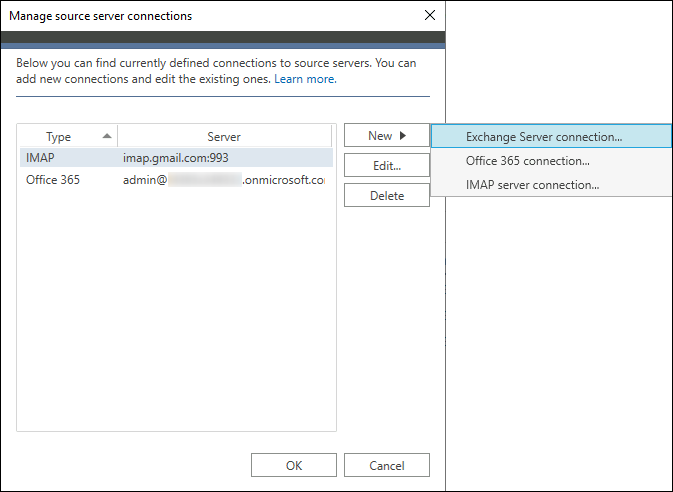This screenshot has width=673, height=492.
Task: Select the IMAP connection row
Action: click(176, 158)
